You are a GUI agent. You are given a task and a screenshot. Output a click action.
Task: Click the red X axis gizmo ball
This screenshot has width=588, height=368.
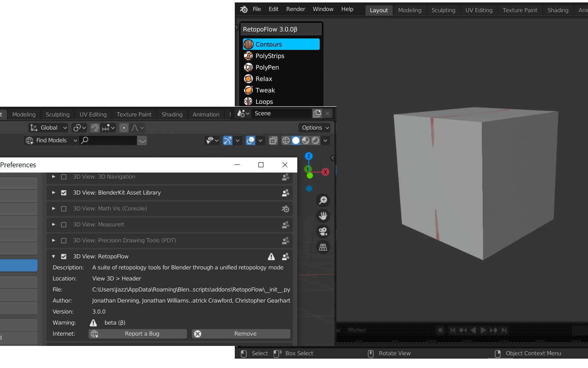click(325, 172)
